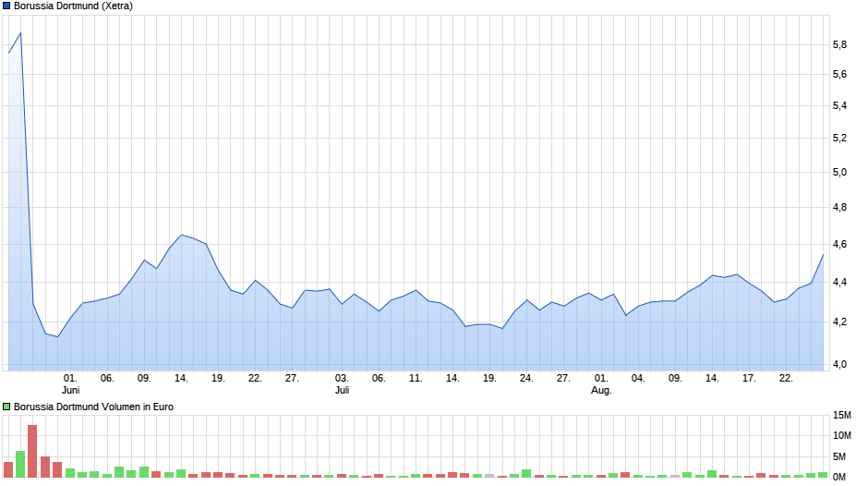
Task: Click the 4,8 price axis label
Action: point(839,208)
